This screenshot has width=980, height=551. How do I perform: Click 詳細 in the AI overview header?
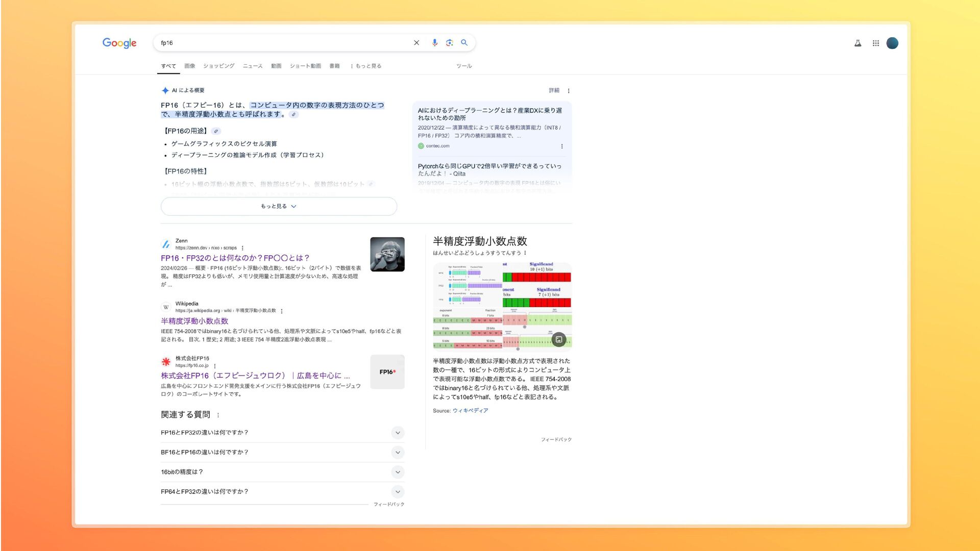point(554,90)
